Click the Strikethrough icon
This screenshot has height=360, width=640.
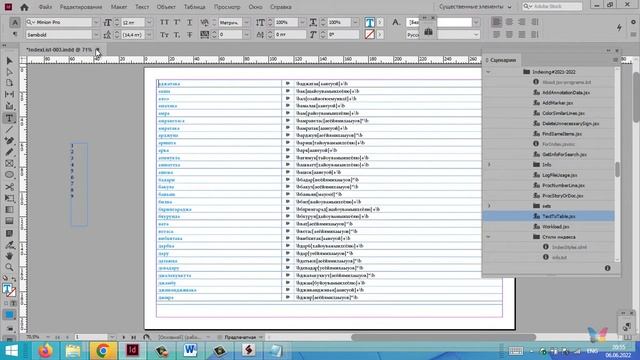point(189,35)
